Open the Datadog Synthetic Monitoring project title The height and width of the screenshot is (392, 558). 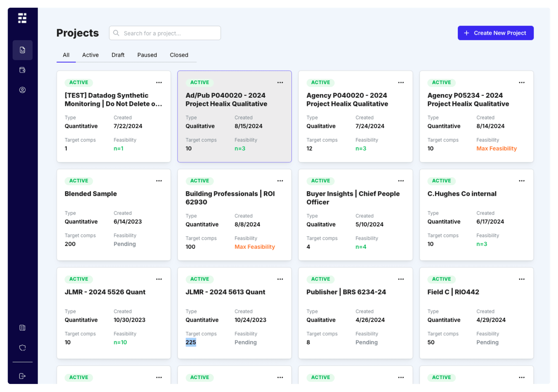(113, 100)
